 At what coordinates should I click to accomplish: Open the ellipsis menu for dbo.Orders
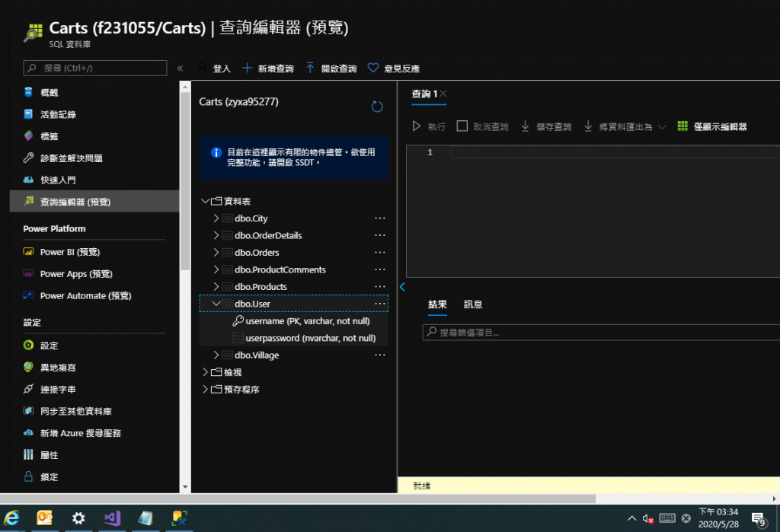(x=380, y=252)
